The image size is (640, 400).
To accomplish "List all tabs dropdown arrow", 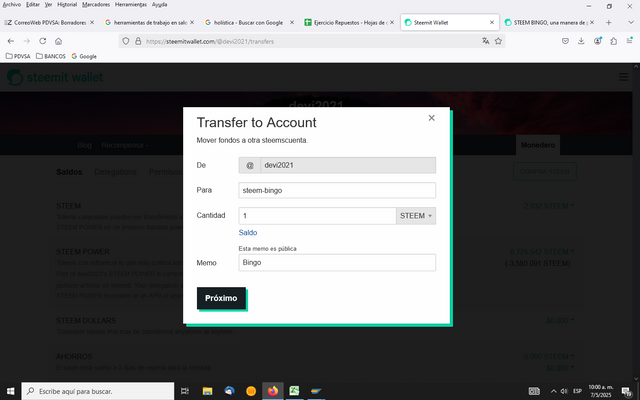I will [x=631, y=22].
